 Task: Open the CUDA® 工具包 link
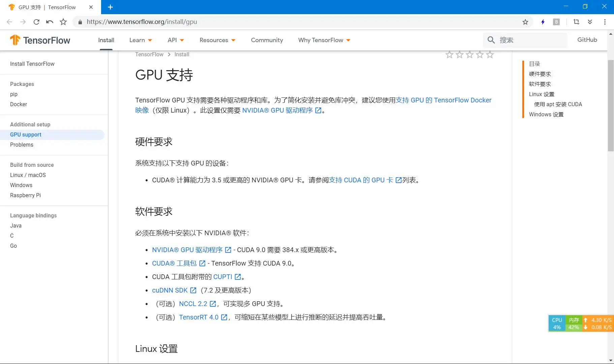(174, 264)
